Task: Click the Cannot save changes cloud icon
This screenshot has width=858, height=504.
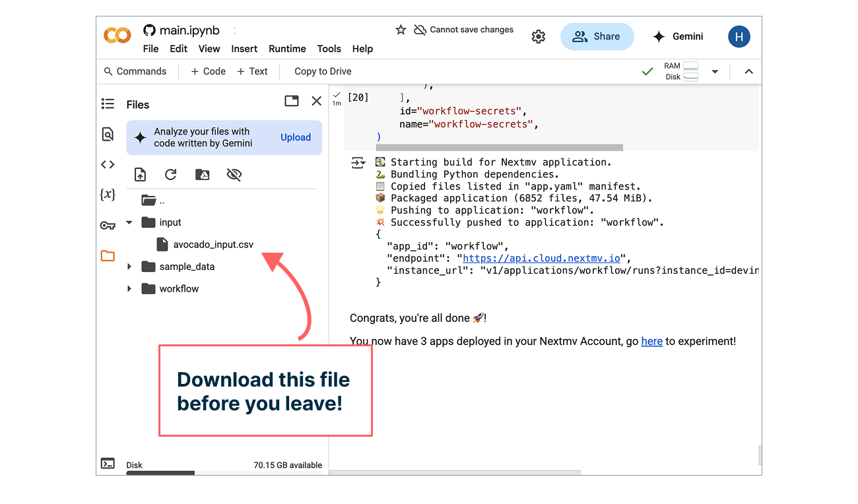Action: point(420,30)
